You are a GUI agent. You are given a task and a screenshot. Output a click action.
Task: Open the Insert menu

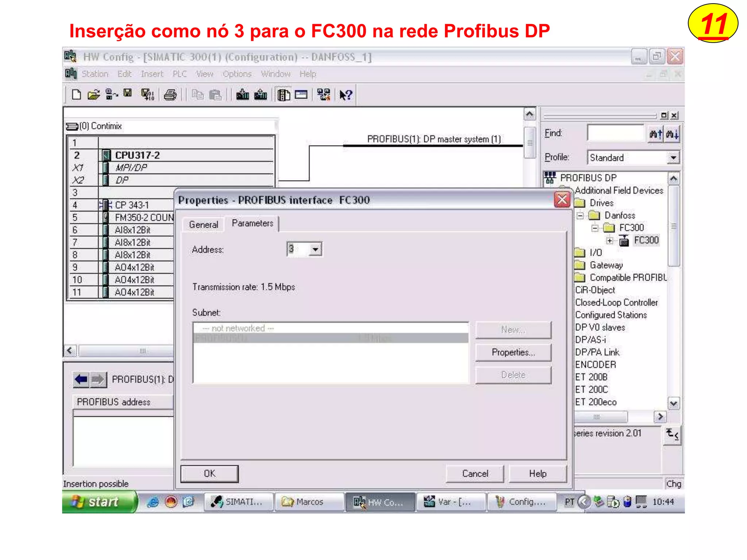152,74
